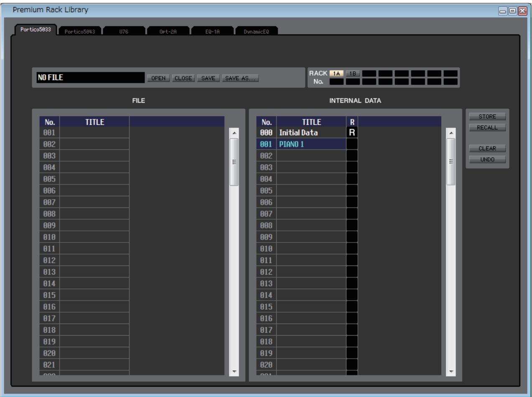Click the OPEN file button
The height and width of the screenshot is (397, 532).
(158, 78)
